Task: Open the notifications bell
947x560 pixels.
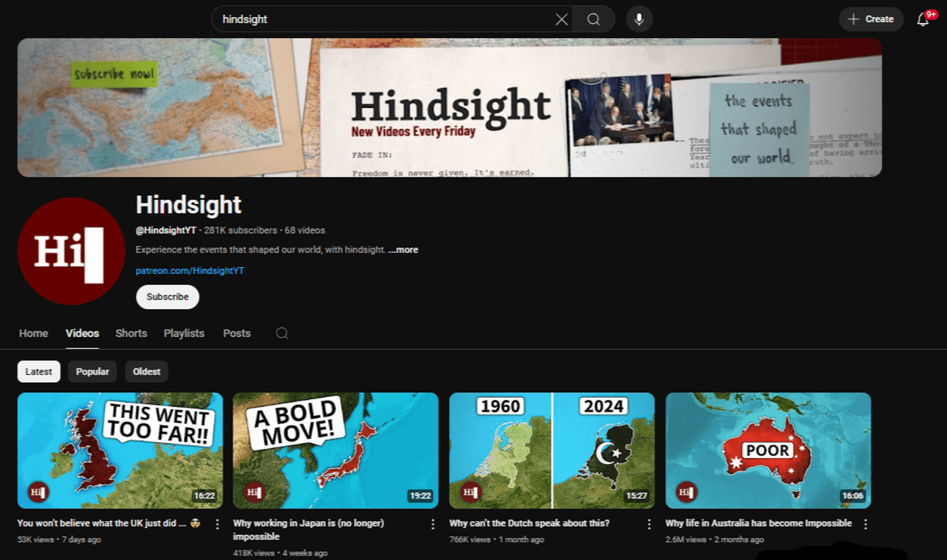Action: tap(922, 19)
